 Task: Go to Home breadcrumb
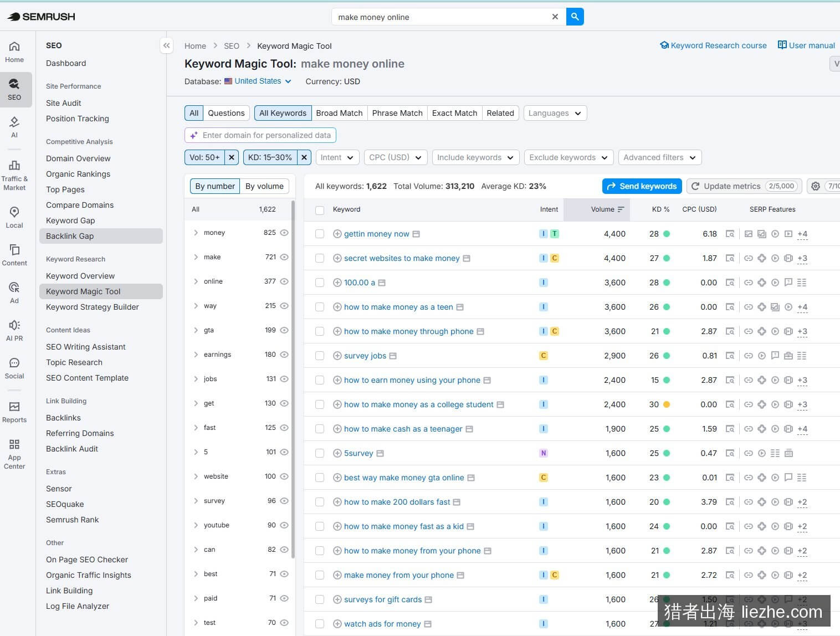(x=195, y=46)
